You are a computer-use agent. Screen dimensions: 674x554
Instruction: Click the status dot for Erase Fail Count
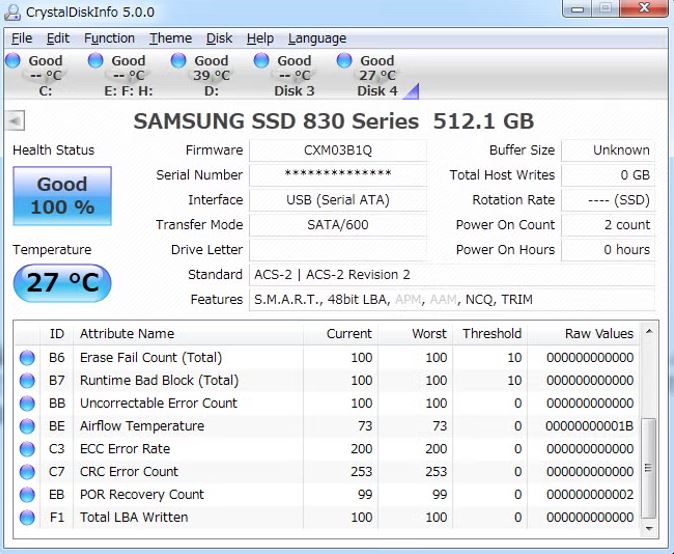[27, 358]
